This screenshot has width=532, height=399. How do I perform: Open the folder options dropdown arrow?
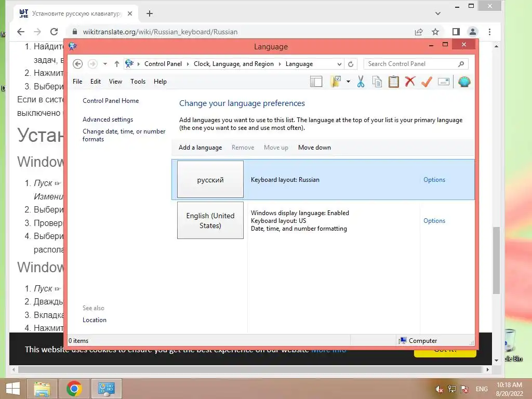[x=348, y=82]
